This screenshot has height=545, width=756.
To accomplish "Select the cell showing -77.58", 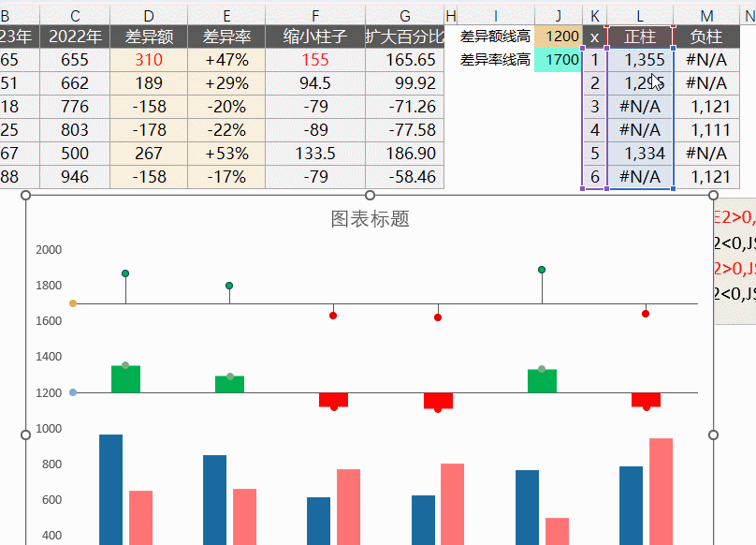I will (x=404, y=130).
